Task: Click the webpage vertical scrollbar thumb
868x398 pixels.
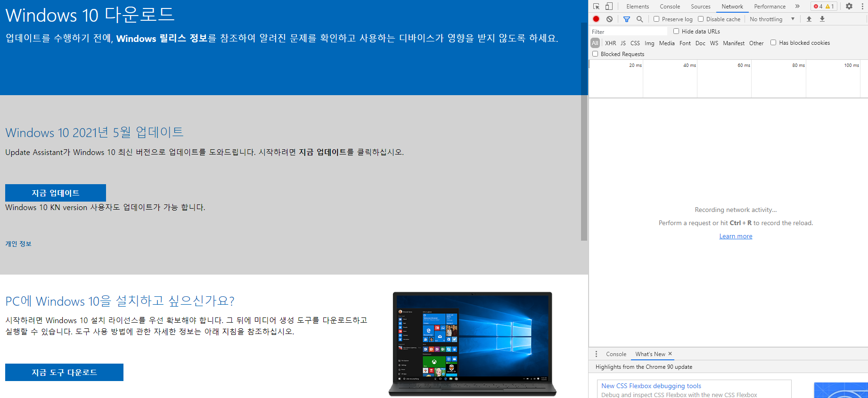Action: click(584, 132)
